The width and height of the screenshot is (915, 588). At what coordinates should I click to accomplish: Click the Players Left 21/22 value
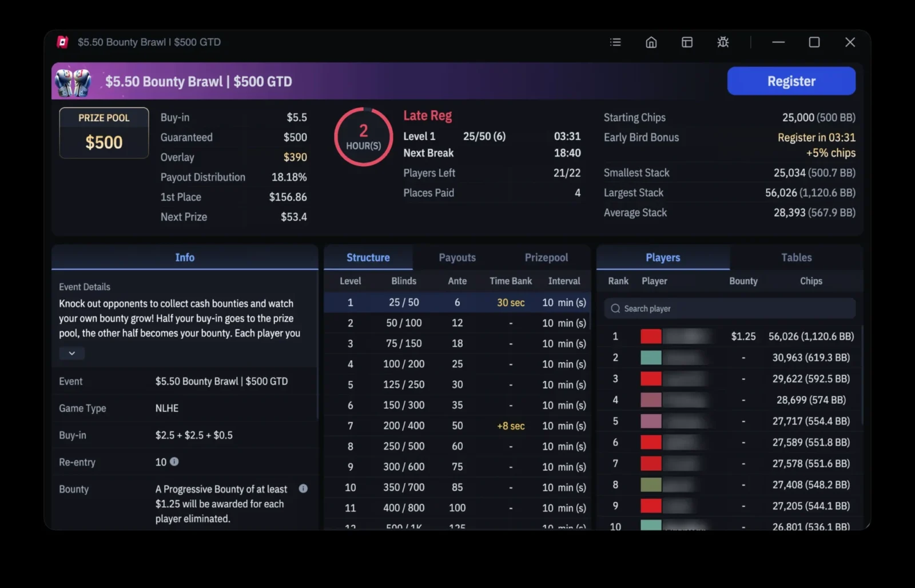pos(567,173)
